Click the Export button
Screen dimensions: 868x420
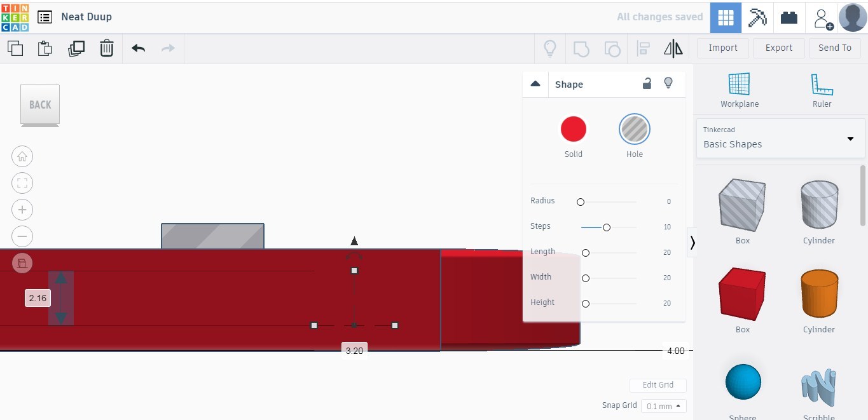[x=779, y=48]
